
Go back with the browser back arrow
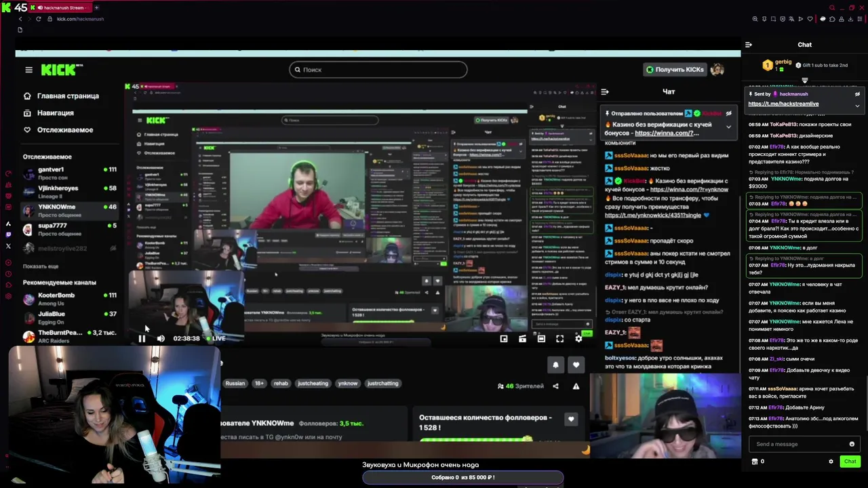20,19
